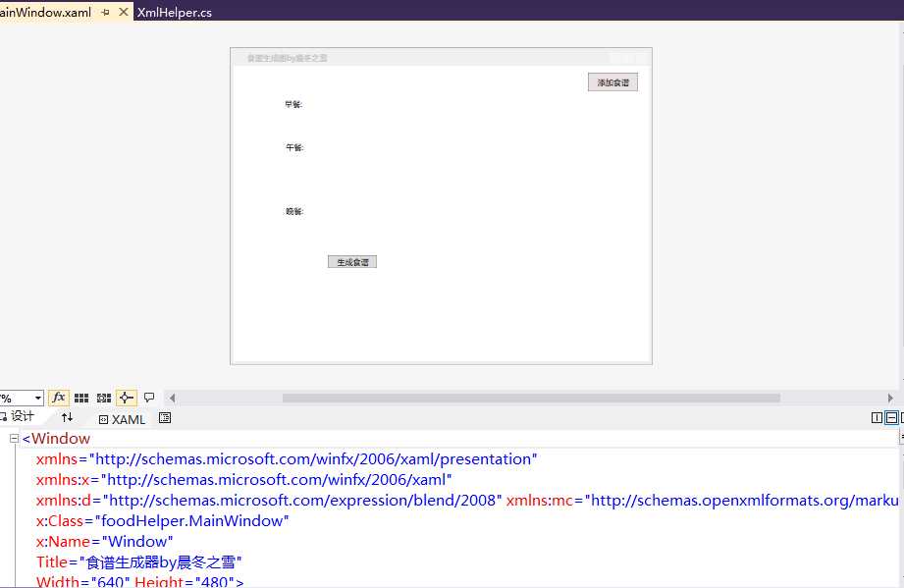
Task: Select the 晚餐: label in designer
Action: 294,212
